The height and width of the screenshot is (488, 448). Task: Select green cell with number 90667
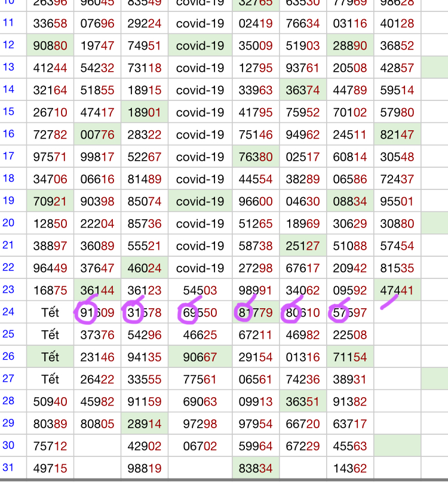coord(200,357)
